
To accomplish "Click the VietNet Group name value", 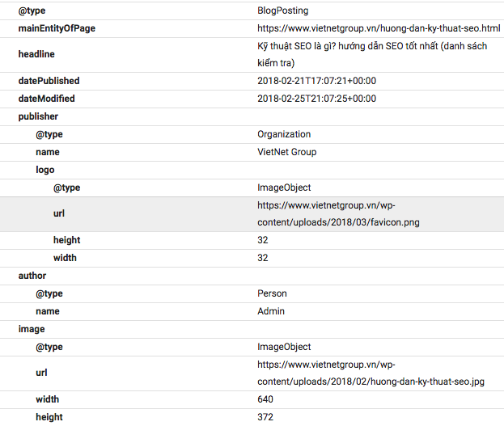I will 286,152.
